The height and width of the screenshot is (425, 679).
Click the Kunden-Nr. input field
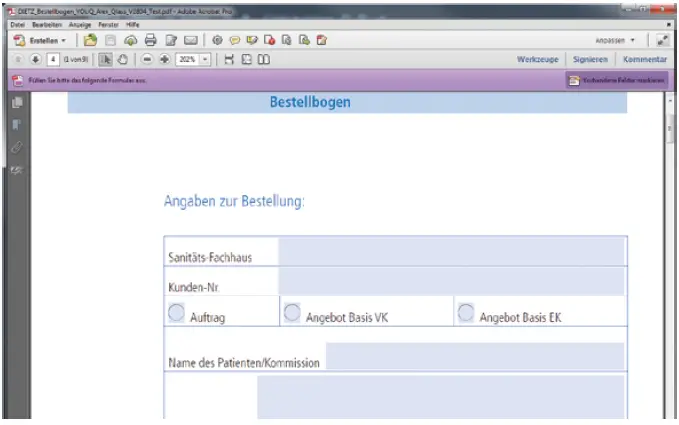click(451, 282)
